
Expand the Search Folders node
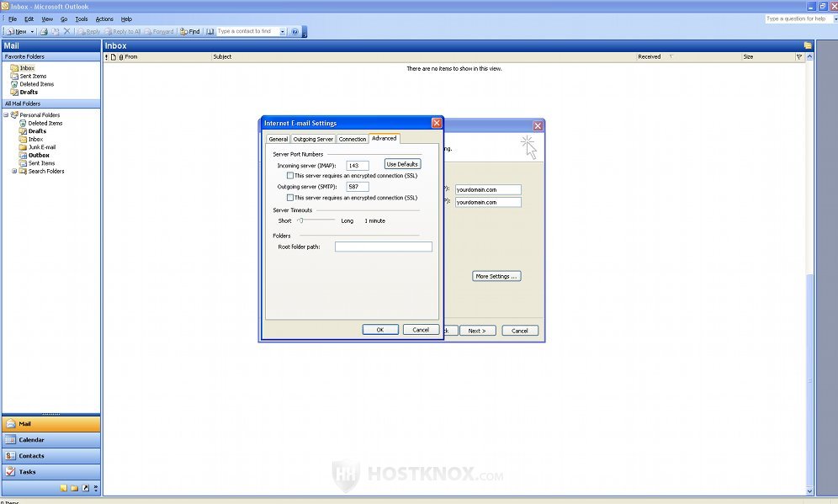coord(14,171)
